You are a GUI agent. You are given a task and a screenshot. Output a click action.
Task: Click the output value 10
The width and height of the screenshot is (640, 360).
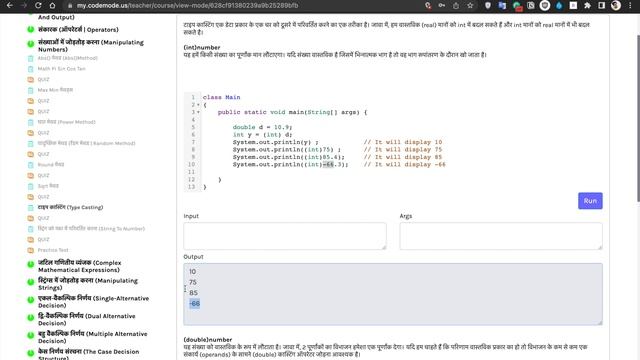(x=192, y=271)
